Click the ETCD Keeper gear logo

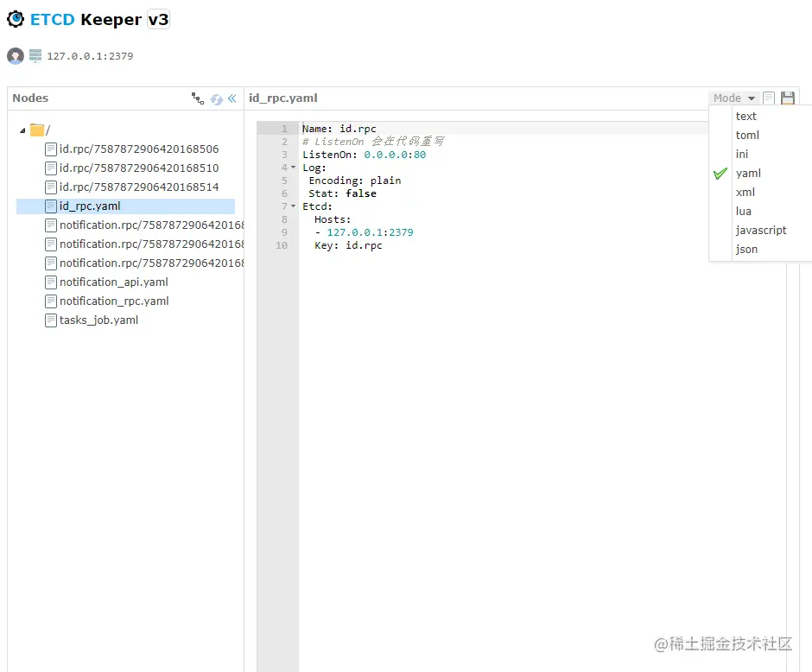pos(16,19)
